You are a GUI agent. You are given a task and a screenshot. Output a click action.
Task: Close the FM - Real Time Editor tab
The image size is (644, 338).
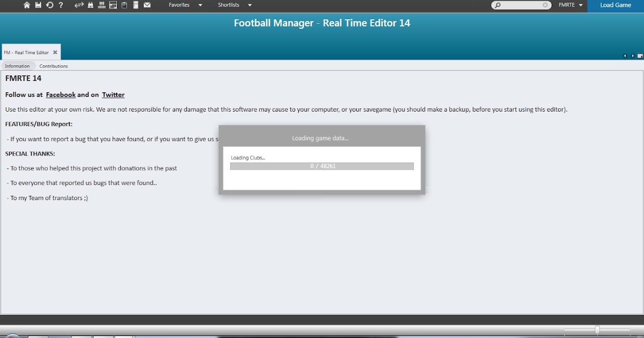pos(55,53)
